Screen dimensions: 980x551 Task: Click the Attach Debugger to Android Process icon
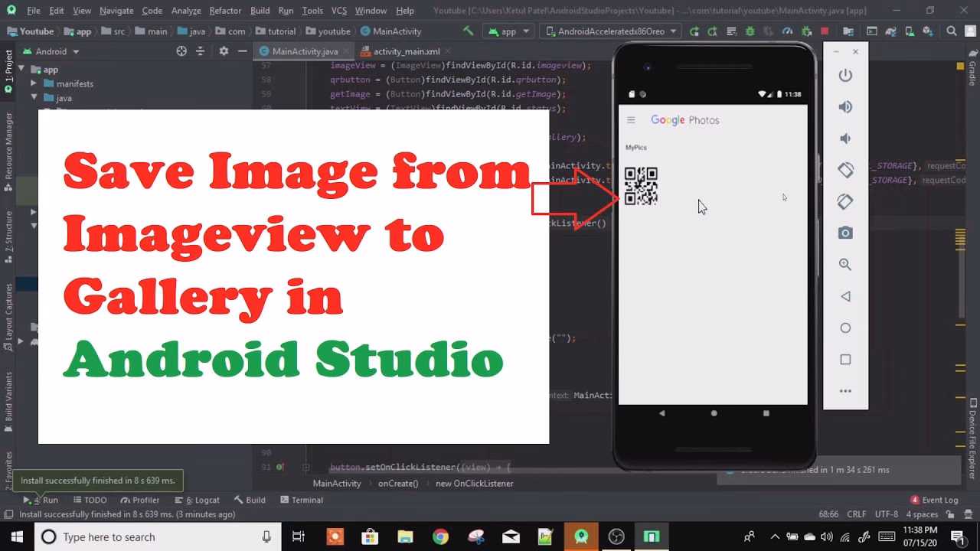806,31
